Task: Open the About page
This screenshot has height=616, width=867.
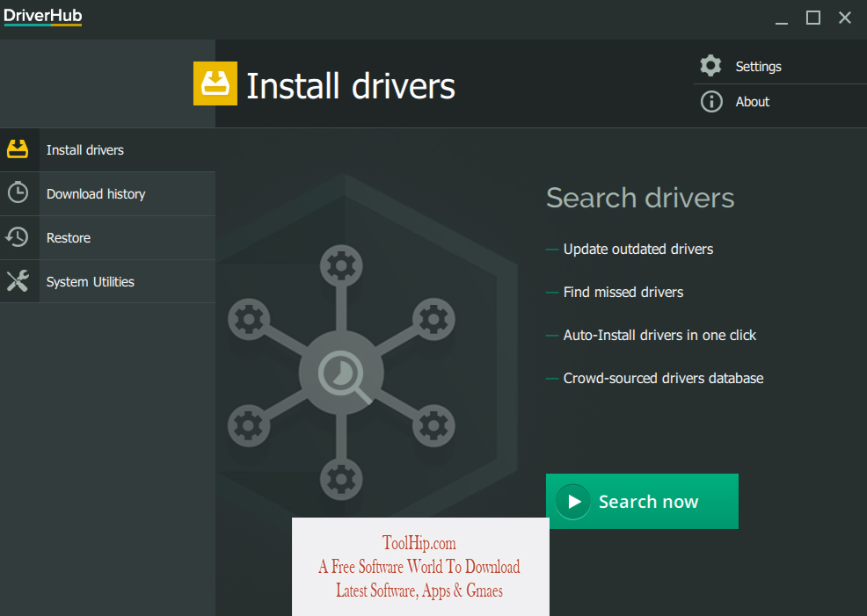Action: click(780, 102)
